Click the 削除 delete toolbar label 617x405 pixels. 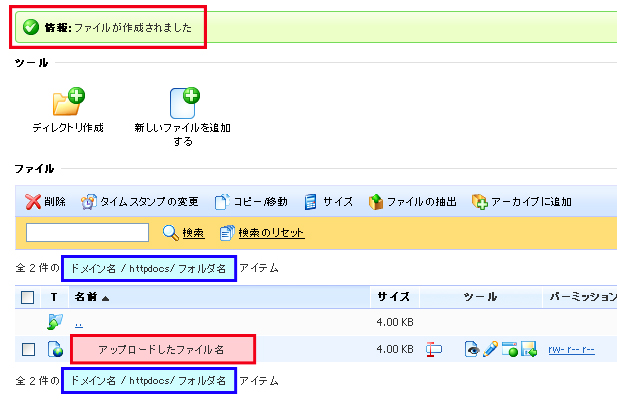[55, 202]
